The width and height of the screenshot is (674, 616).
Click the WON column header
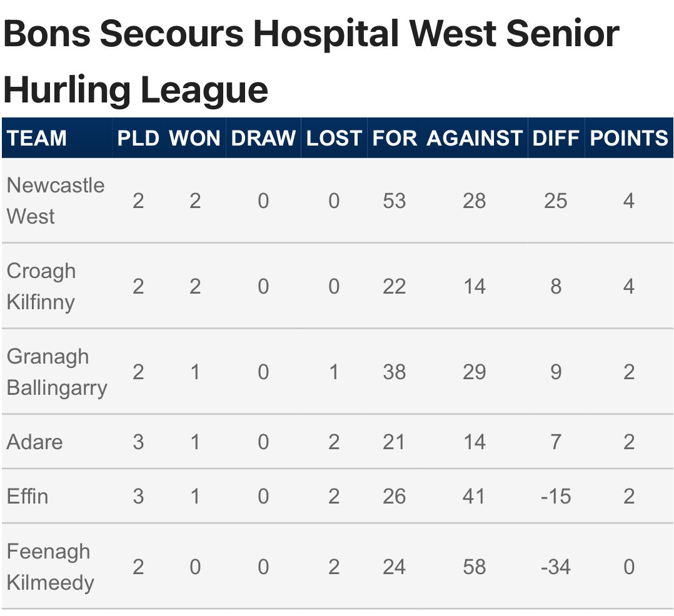[x=194, y=138]
